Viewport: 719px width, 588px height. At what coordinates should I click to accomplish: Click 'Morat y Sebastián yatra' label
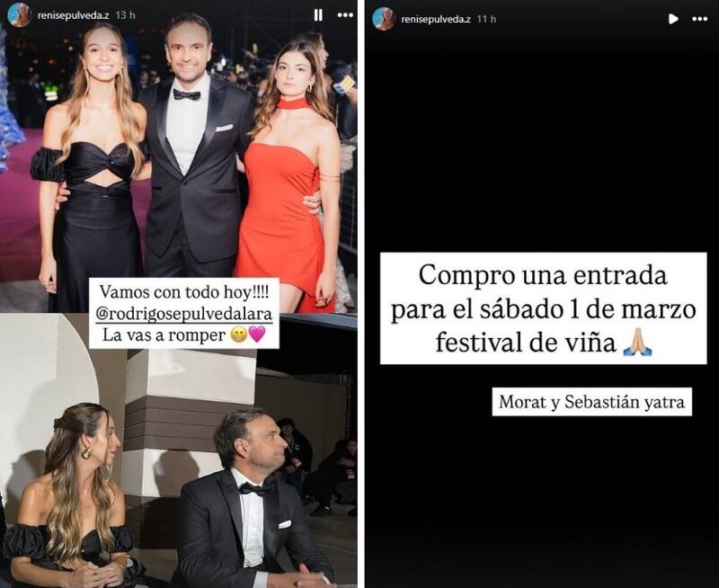tap(591, 402)
